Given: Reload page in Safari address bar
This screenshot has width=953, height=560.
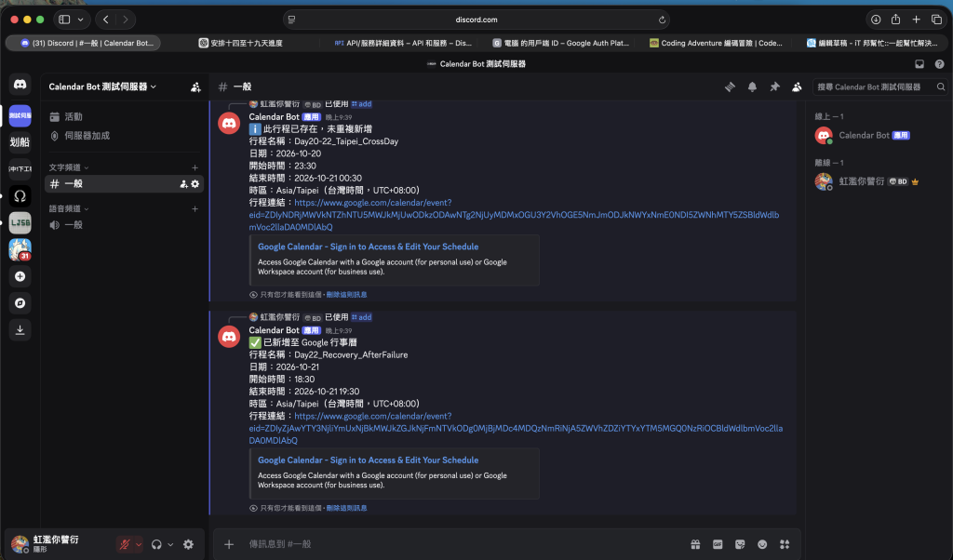Looking at the screenshot, I should (x=662, y=20).
